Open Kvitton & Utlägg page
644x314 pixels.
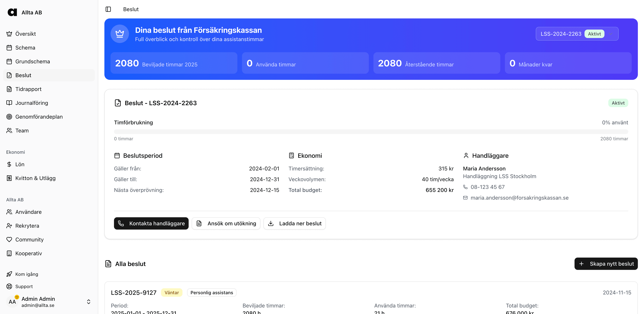pyautogui.click(x=35, y=178)
